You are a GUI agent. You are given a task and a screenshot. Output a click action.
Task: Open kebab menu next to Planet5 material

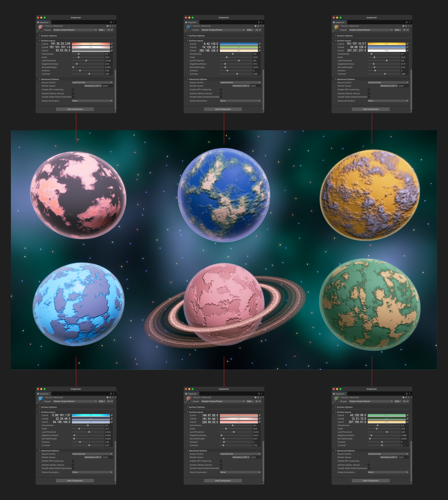[261, 397]
